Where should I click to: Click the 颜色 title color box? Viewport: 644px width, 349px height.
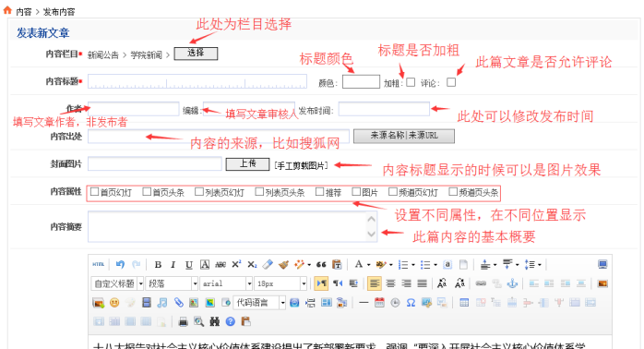click(x=361, y=82)
